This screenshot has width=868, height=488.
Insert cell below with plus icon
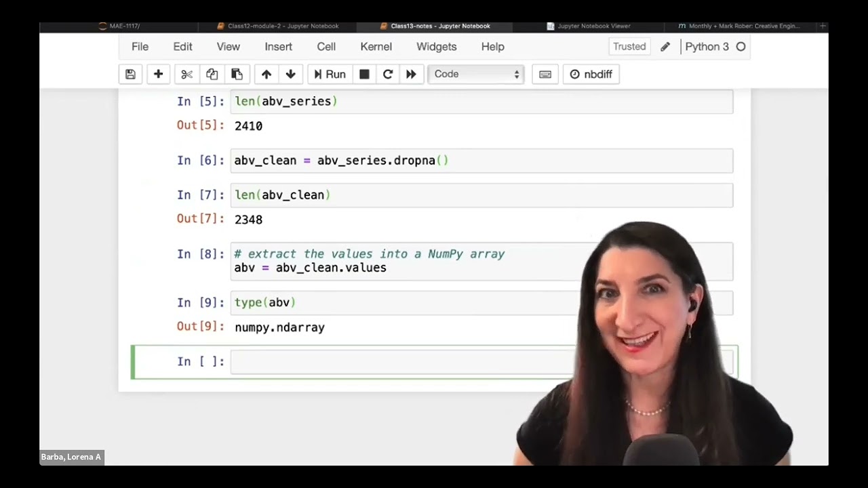tap(158, 74)
